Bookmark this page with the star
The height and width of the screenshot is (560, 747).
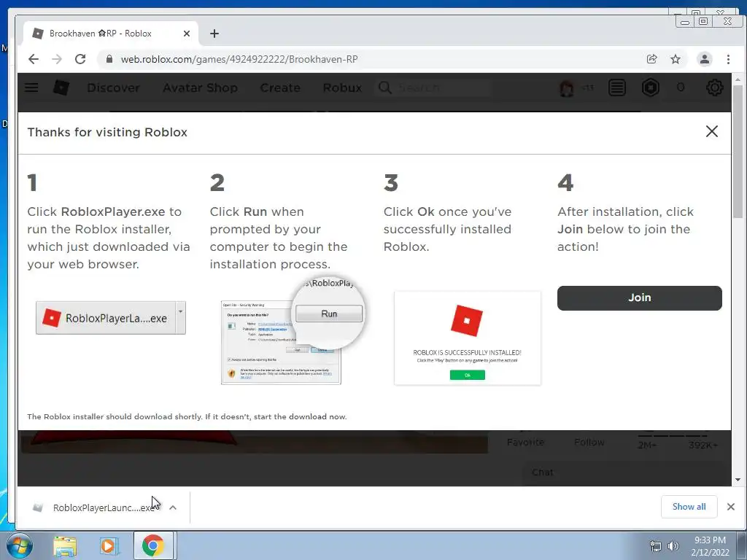coord(675,59)
